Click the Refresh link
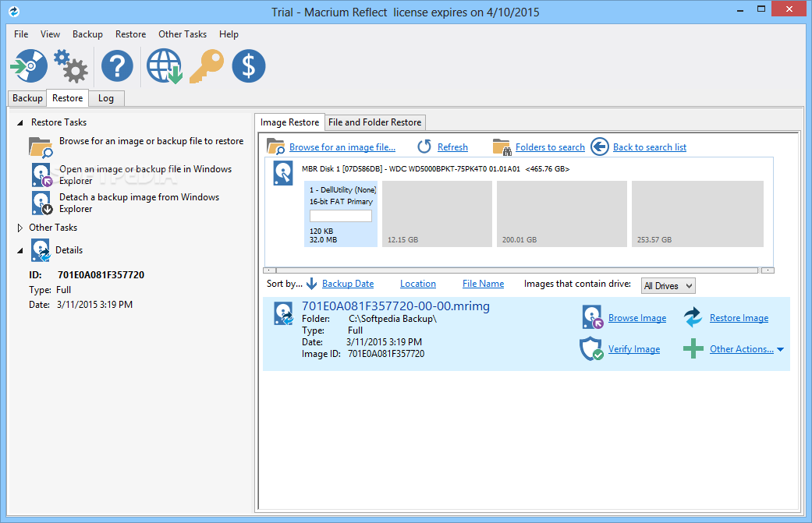Viewport: 812px width, 523px height. 452,147
